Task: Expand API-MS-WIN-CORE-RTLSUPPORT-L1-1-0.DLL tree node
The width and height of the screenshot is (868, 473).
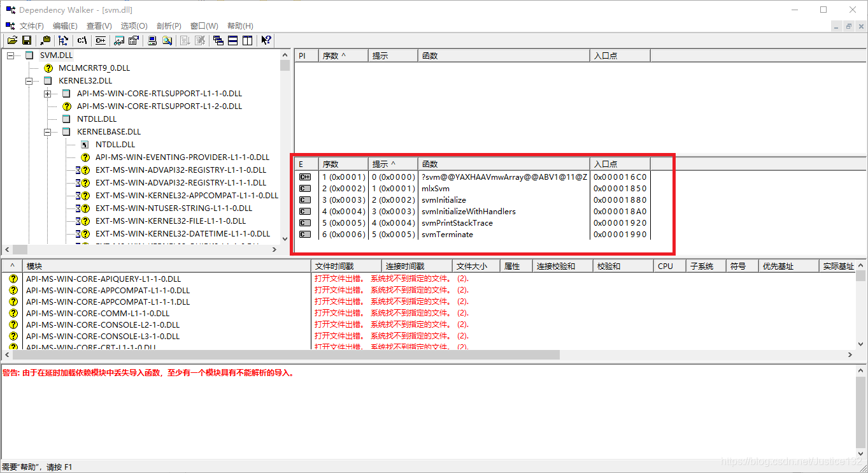Action: [x=47, y=94]
